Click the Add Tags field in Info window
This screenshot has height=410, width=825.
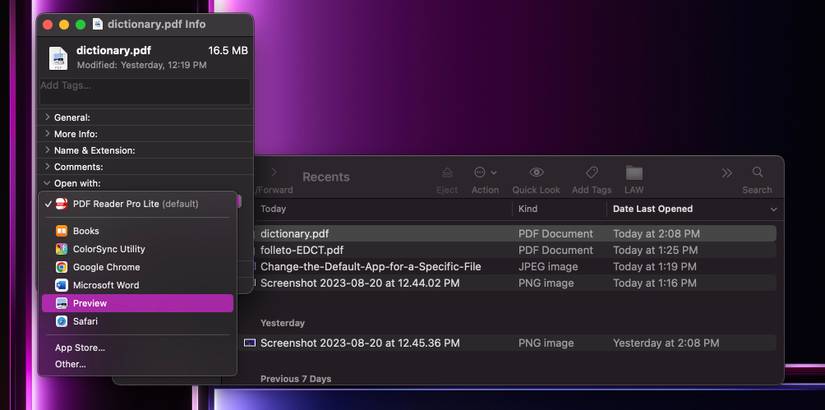tap(145, 92)
